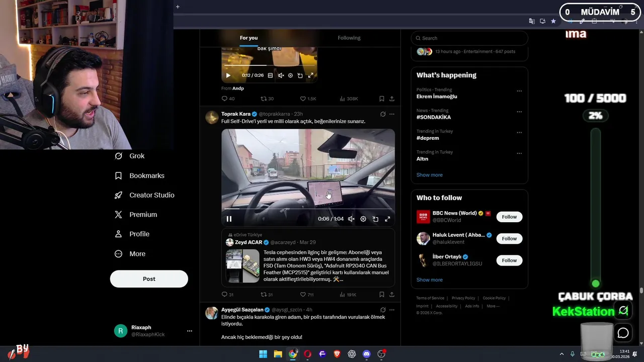Switch to the For you tab
Image resolution: width=644 pixels, height=362 pixels.
tap(249, 38)
